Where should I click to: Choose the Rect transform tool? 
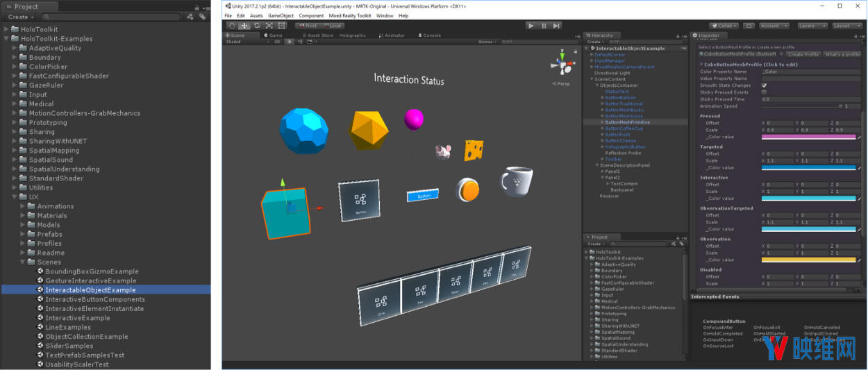[x=281, y=26]
